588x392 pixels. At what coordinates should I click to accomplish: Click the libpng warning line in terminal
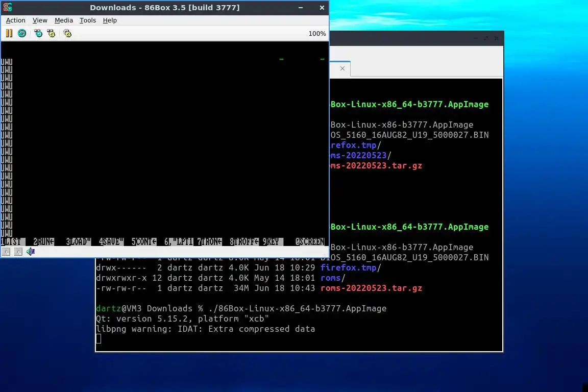point(206,329)
